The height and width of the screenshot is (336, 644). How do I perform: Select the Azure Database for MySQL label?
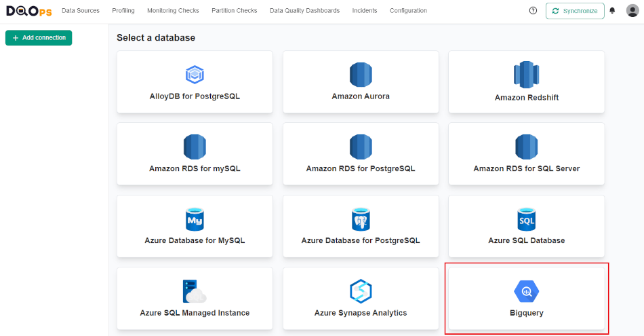pos(195,240)
